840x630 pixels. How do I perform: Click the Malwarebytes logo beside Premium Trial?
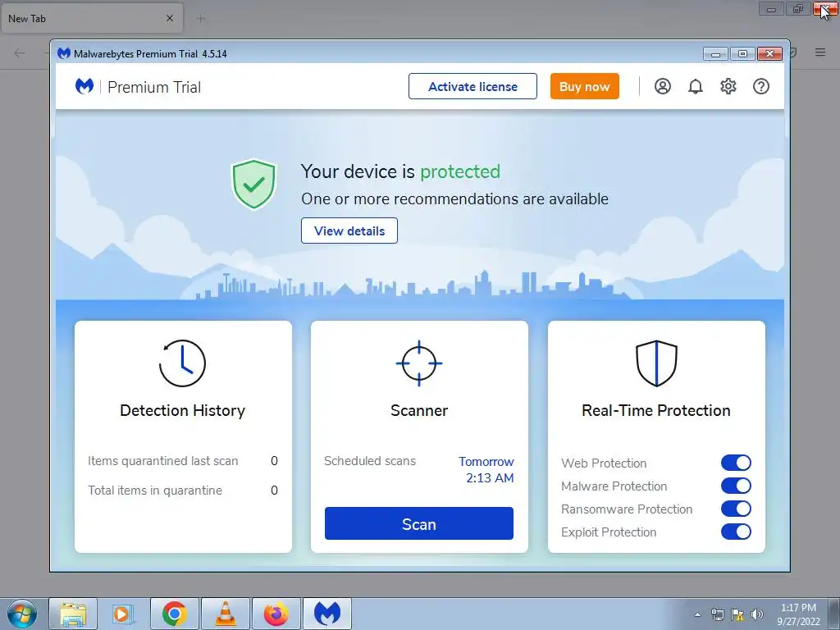tap(84, 86)
